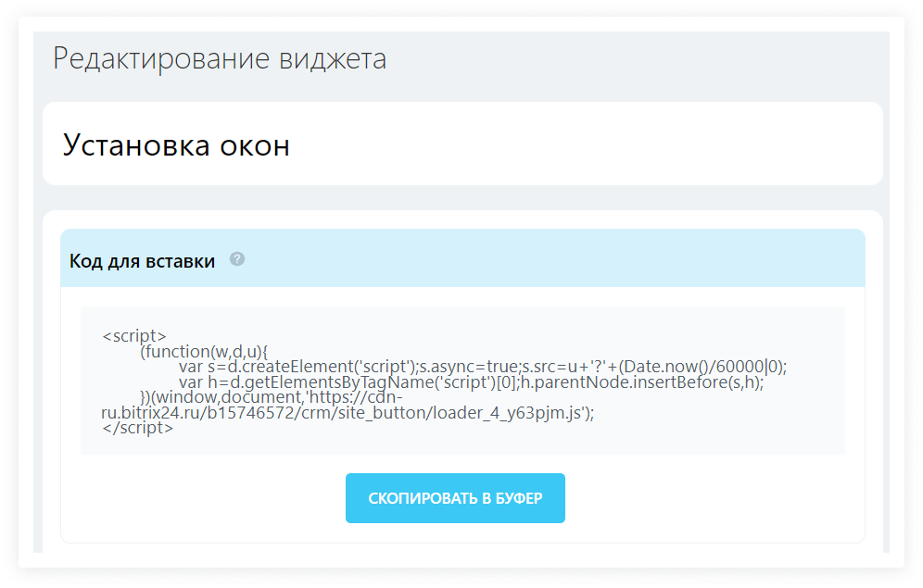Select the «Код для вставки» section title
923x588 pixels.
[142, 261]
